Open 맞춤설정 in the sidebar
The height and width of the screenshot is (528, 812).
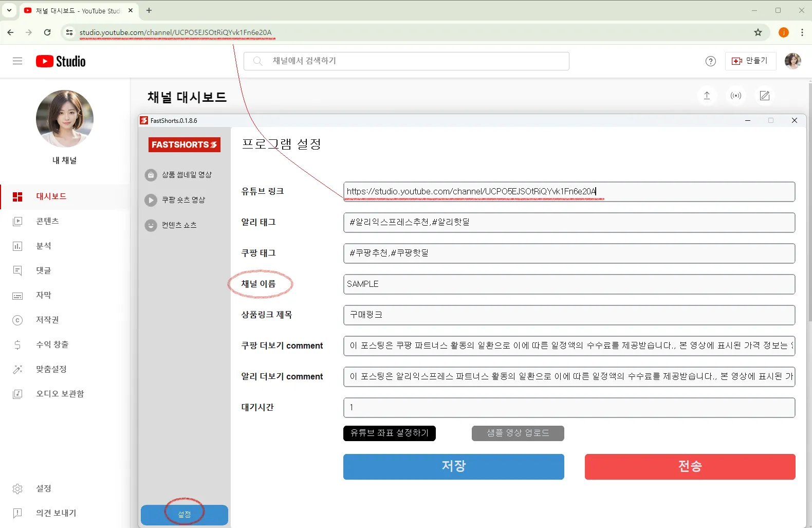65,369
